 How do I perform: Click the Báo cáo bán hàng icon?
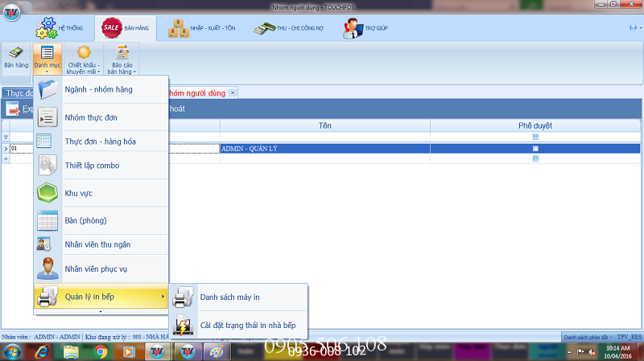(122, 52)
